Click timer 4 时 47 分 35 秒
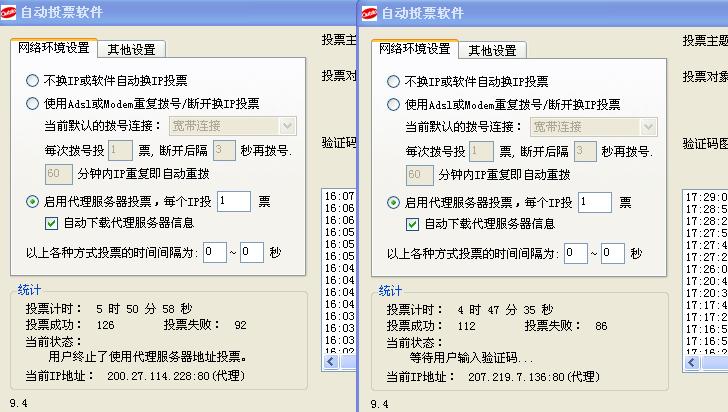The height and width of the screenshot is (412, 728). [x=505, y=310]
